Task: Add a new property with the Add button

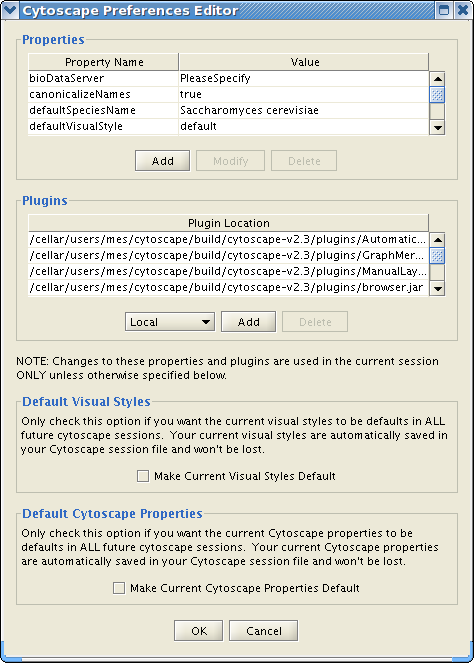Action: (x=162, y=161)
